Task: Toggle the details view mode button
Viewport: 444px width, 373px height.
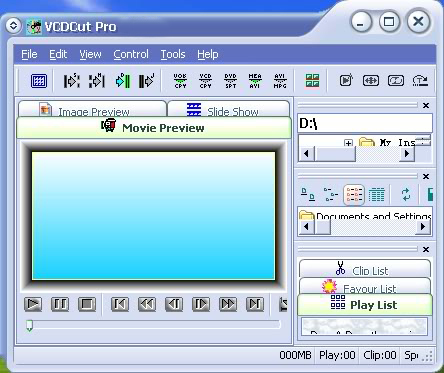Action: click(377, 195)
